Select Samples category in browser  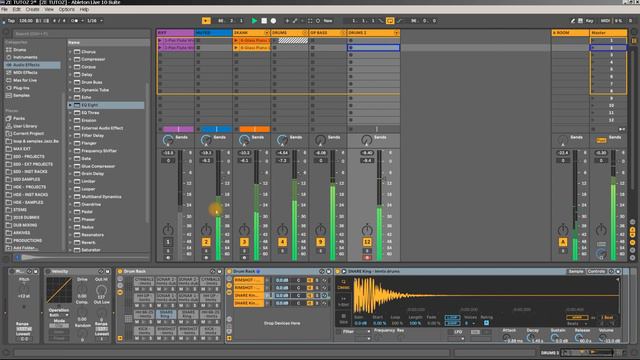(x=21, y=96)
